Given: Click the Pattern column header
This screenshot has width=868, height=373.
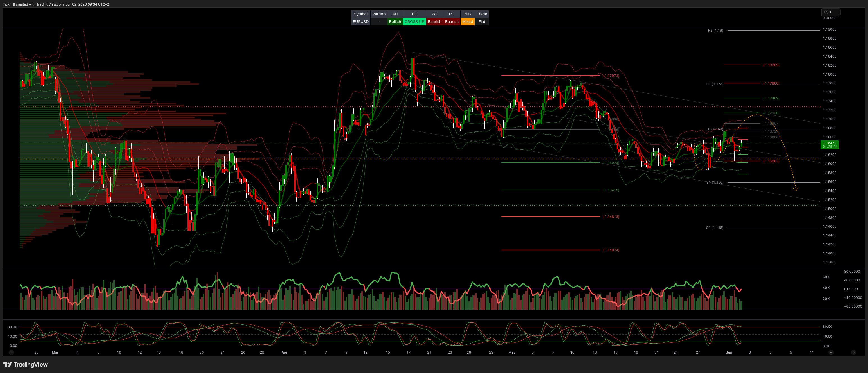Looking at the screenshot, I should (379, 14).
